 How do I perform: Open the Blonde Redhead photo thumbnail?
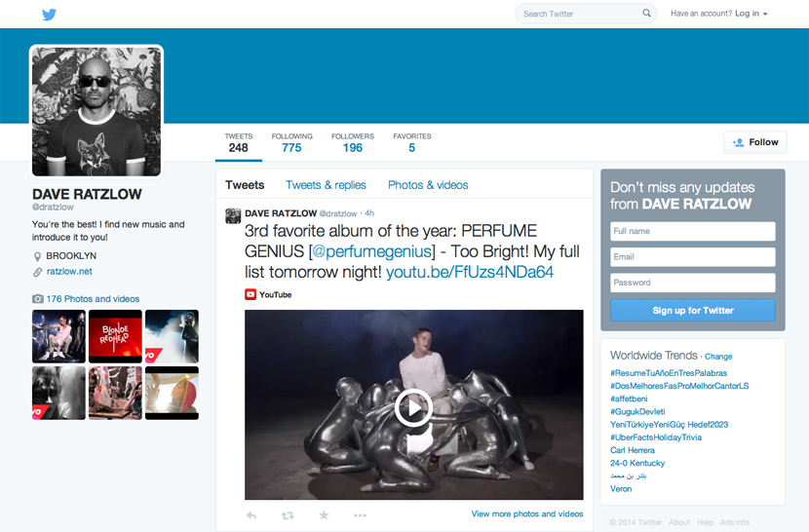[x=115, y=336]
